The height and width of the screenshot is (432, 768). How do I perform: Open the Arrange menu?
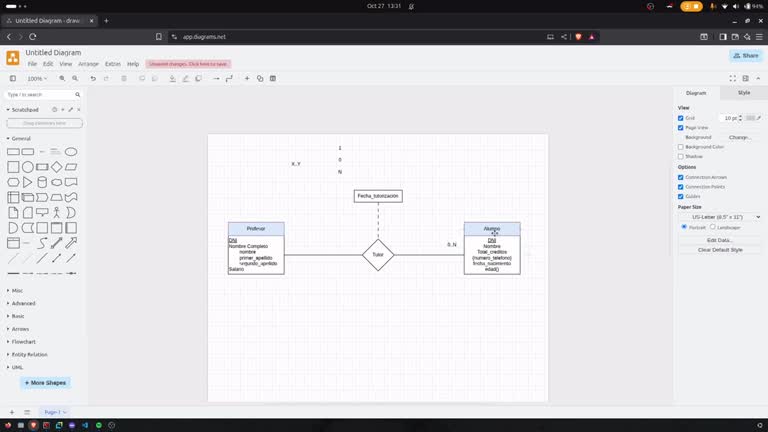89,64
